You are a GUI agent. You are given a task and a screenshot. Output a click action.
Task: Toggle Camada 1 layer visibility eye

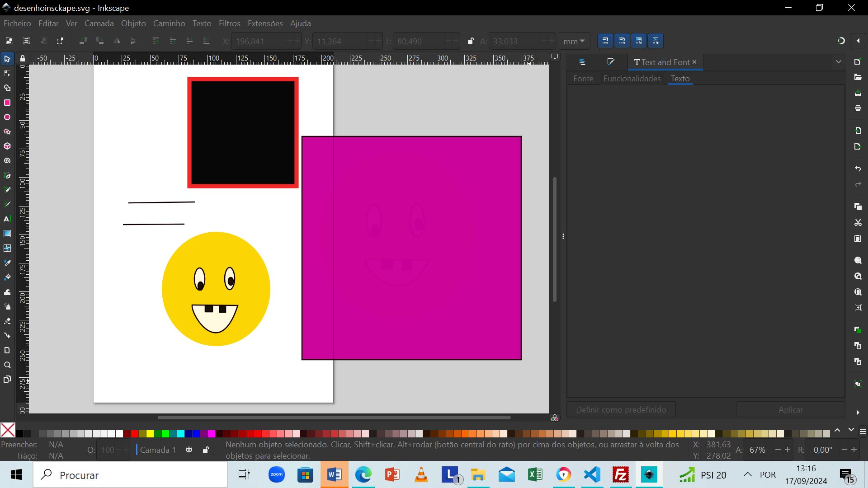pos(189,450)
